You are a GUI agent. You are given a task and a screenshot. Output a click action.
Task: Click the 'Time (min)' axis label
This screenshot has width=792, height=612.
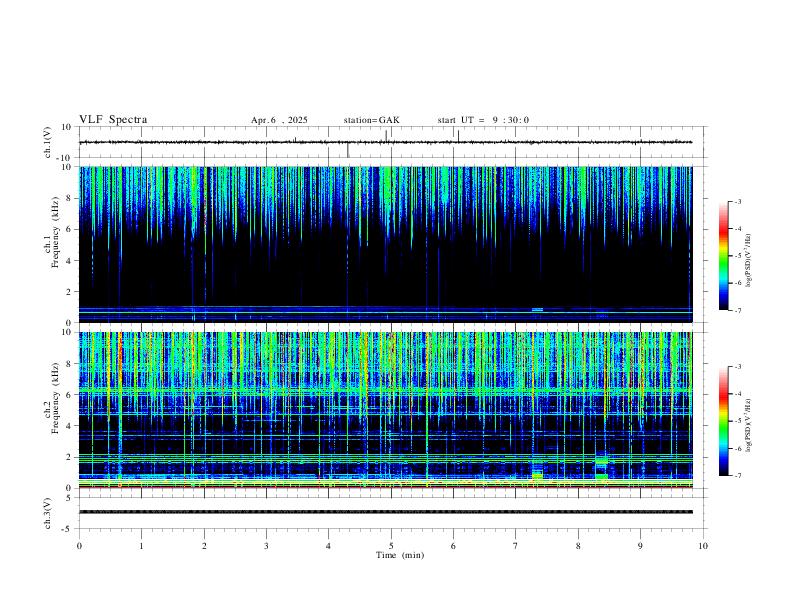(400, 555)
